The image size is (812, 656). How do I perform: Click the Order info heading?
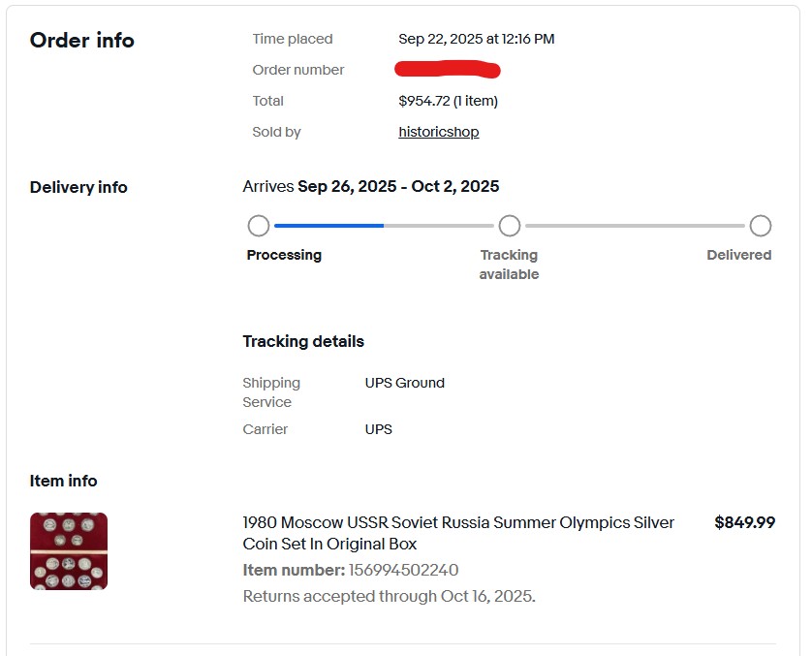[81, 41]
